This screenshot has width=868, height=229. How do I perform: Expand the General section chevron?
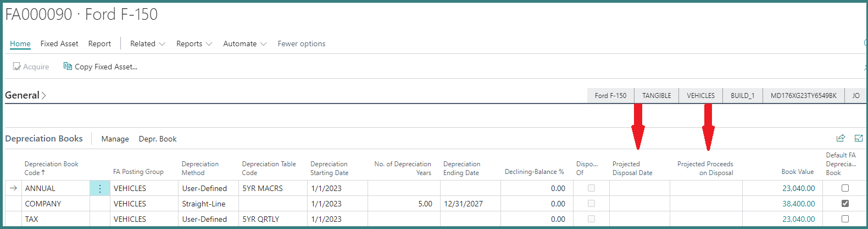tap(44, 95)
